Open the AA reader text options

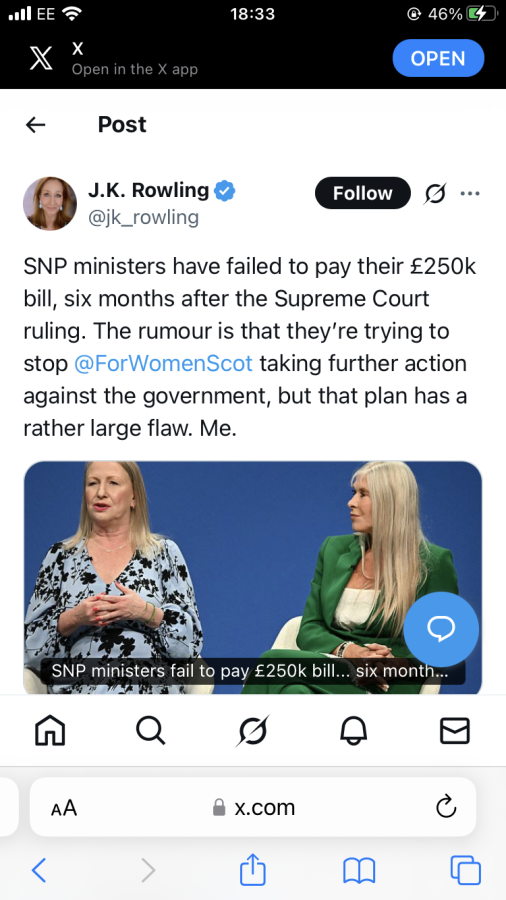64,808
